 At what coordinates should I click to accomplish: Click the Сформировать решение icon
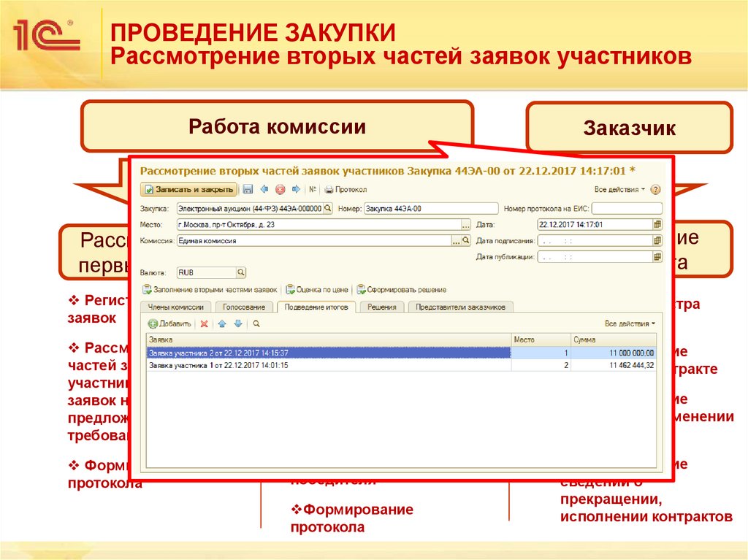coord(360,290)
